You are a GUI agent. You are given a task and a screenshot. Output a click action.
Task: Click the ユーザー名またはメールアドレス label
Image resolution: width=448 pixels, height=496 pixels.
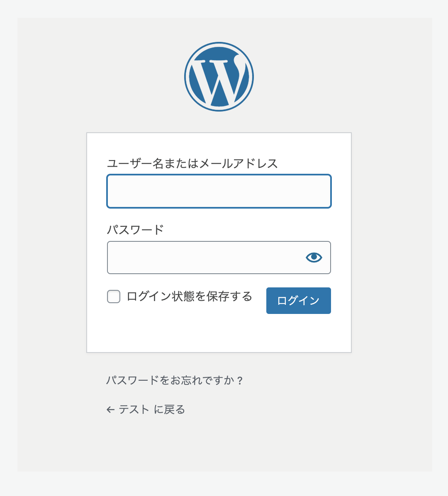tap(192, 163)
